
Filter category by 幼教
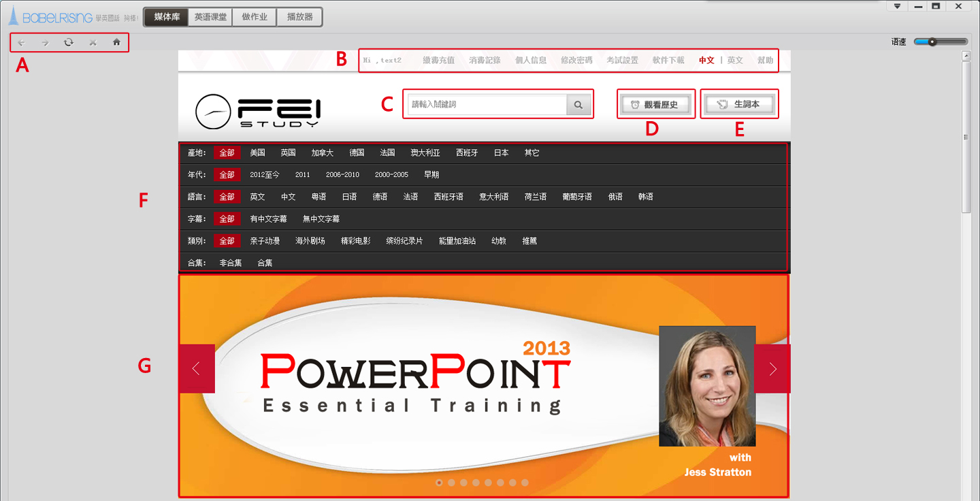click(x=499, y=241)
